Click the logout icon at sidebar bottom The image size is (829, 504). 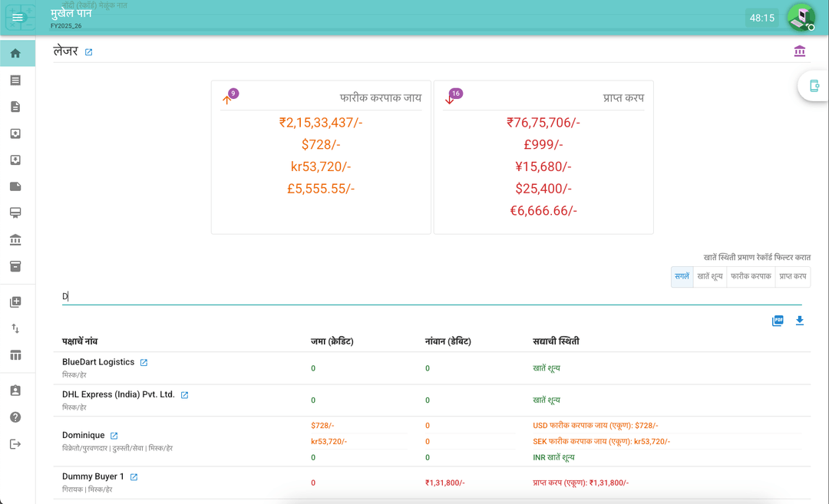[17, 443]
